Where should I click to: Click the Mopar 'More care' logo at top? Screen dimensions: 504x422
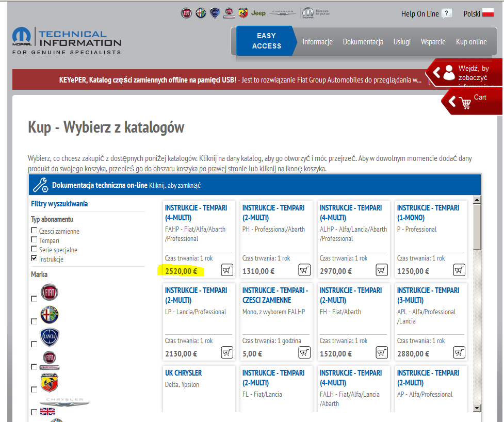[316, 13]
